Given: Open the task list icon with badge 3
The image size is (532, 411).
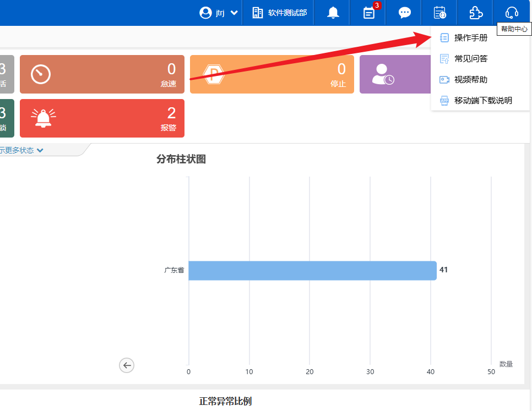Looking at the screenshot, I should [x=369, y=13].
